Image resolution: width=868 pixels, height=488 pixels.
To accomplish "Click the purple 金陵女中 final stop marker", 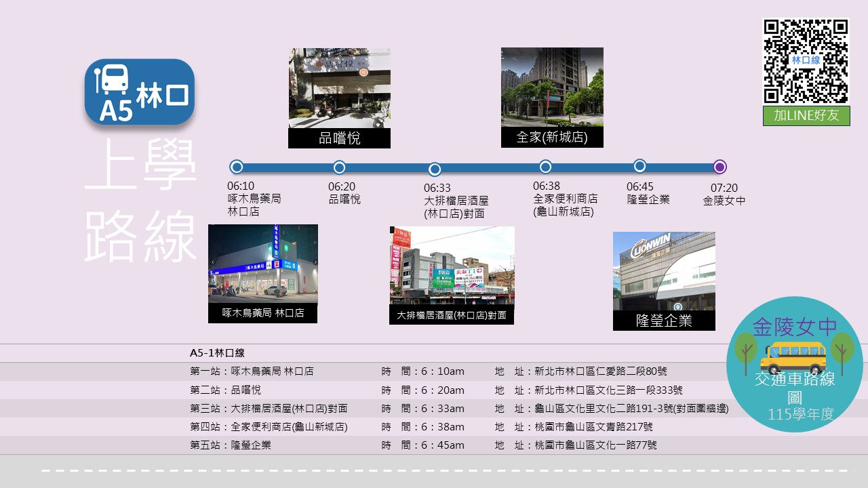I will point(720,167).
